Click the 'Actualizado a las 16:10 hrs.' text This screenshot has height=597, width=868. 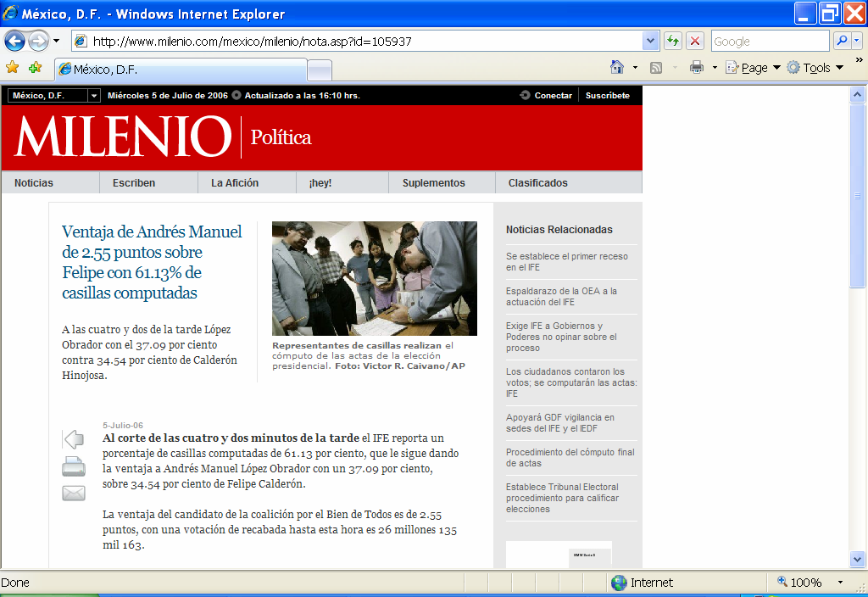click(x=303, y=95)
